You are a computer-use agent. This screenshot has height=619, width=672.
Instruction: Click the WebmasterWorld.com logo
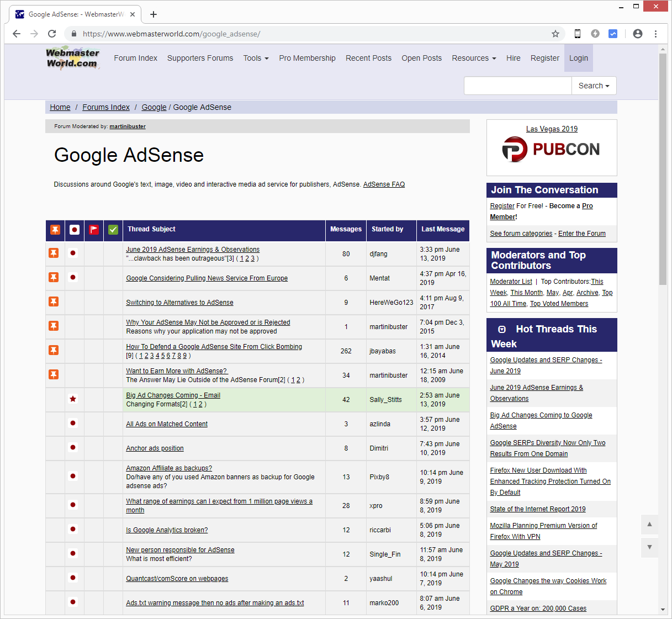pyautogui.click(x=72, y=59)
